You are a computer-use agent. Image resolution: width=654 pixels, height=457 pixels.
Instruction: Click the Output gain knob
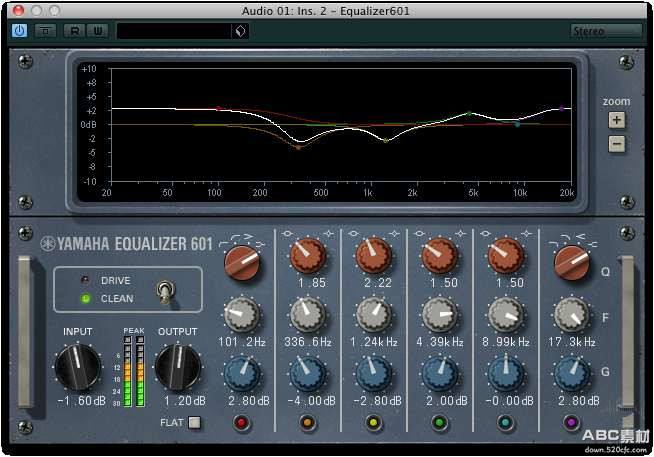click(178, 367)
